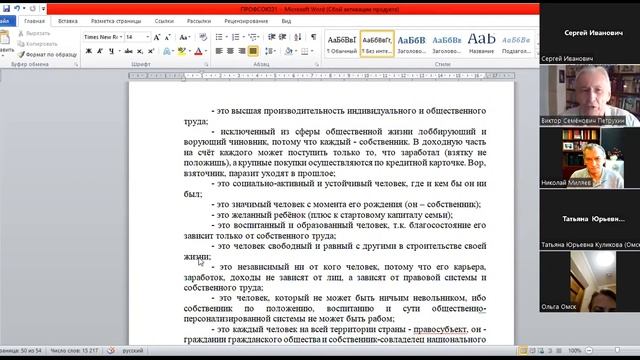Toggle superscript formatting
The width and height of the screenshot is (640, 360).
151,51
